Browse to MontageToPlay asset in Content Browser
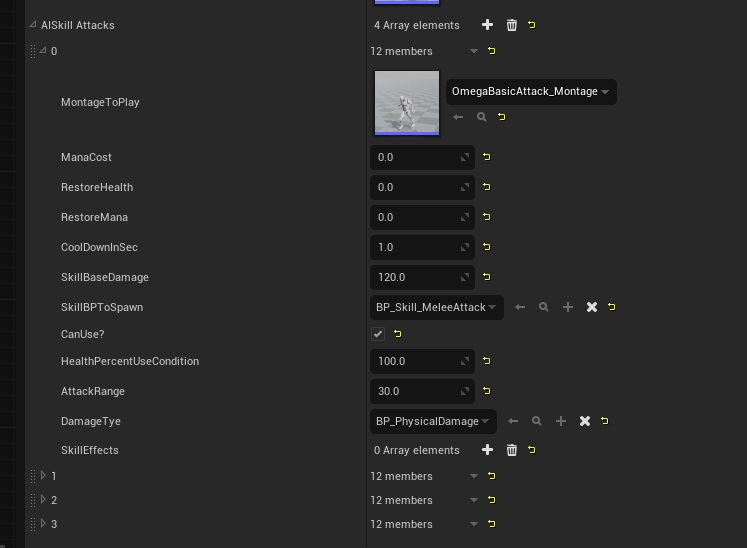This screenshot has height=548, width=747. click(482, 117)
